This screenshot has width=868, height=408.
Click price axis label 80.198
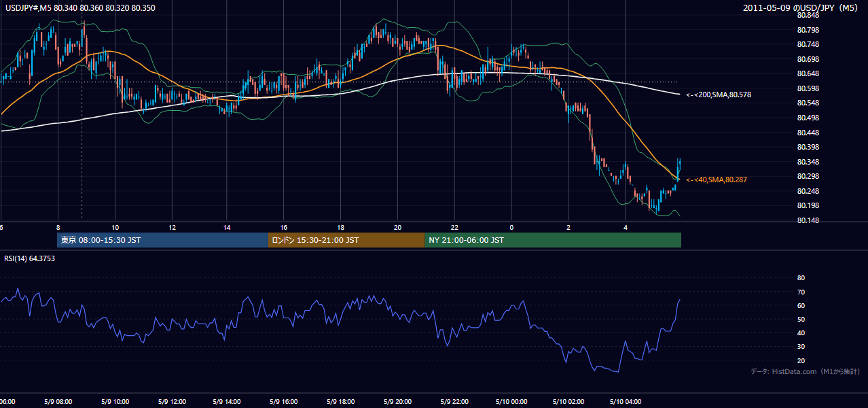808,205
